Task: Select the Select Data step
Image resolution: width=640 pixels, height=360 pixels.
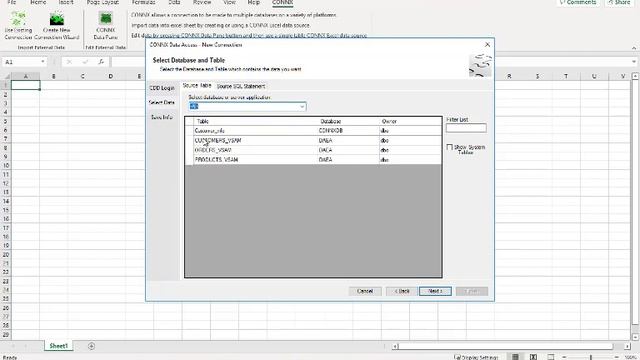Action: [x=162, y=102]
